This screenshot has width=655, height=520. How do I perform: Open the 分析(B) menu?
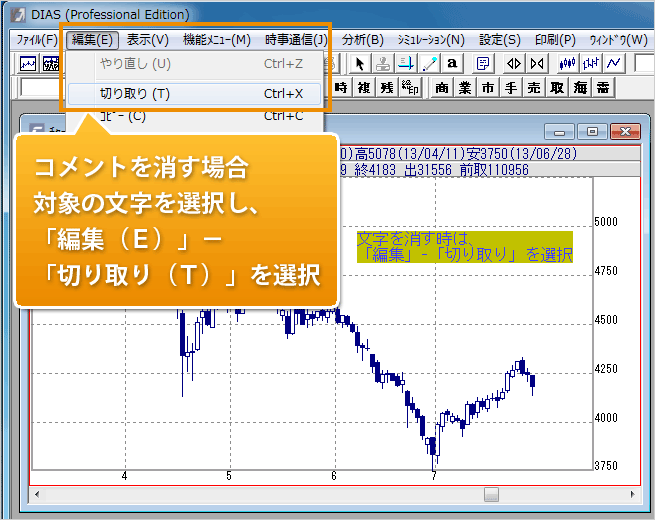(362, 40)
